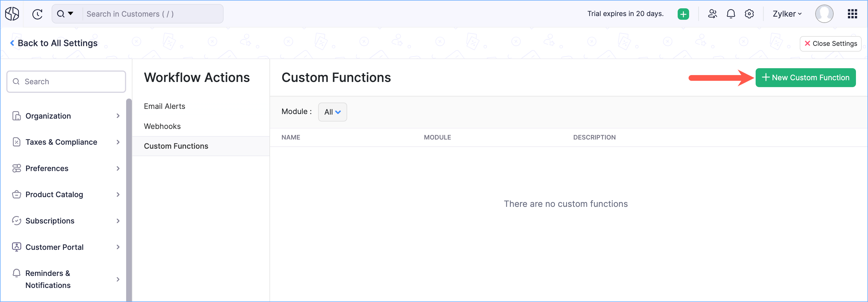Image resolution: width=868 pixels, height=302 pixels.
Task: Click the settings gear icon
Action: tap(749, 14)
